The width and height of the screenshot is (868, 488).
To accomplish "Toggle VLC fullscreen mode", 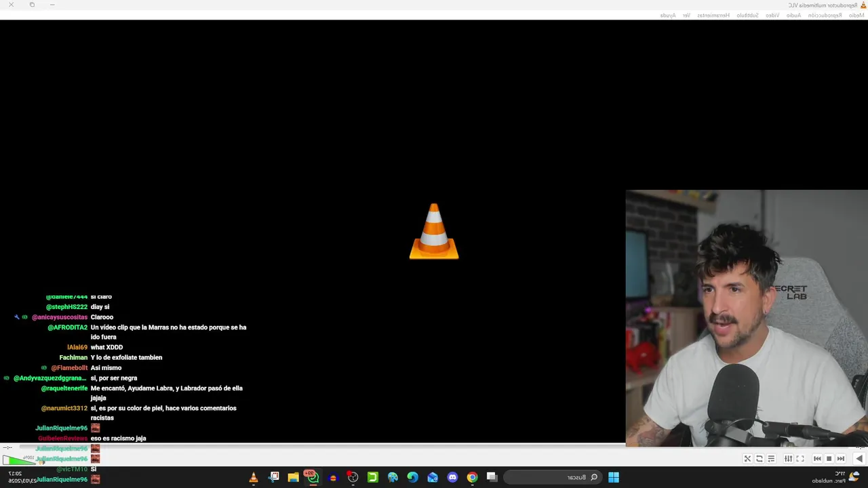I will pos(800,459).
